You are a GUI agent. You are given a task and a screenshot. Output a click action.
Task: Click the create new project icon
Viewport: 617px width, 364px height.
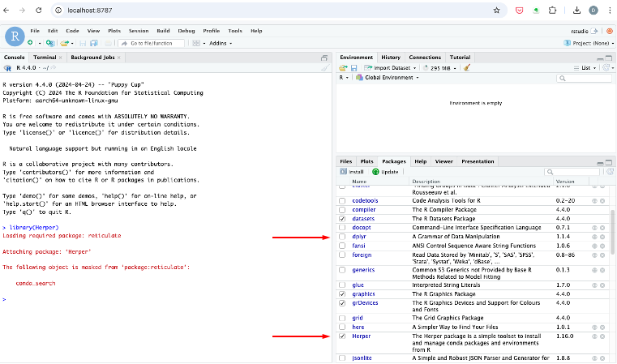point(50,43)
